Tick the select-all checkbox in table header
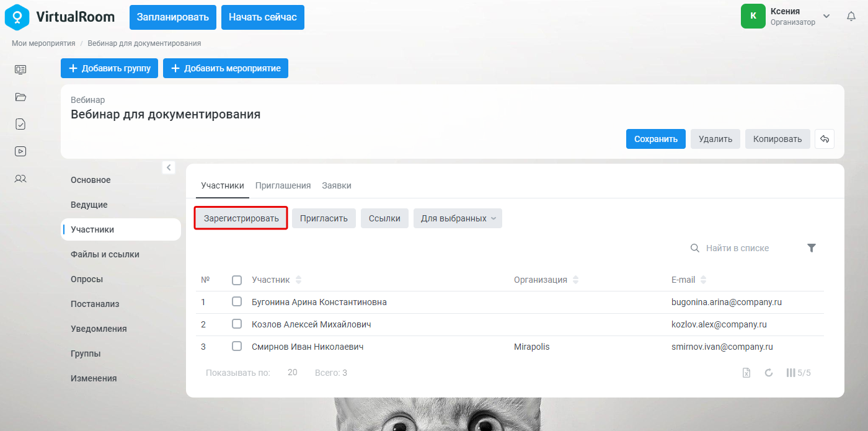This screenshot has height=431, width=868. click(x=237, y=280)
